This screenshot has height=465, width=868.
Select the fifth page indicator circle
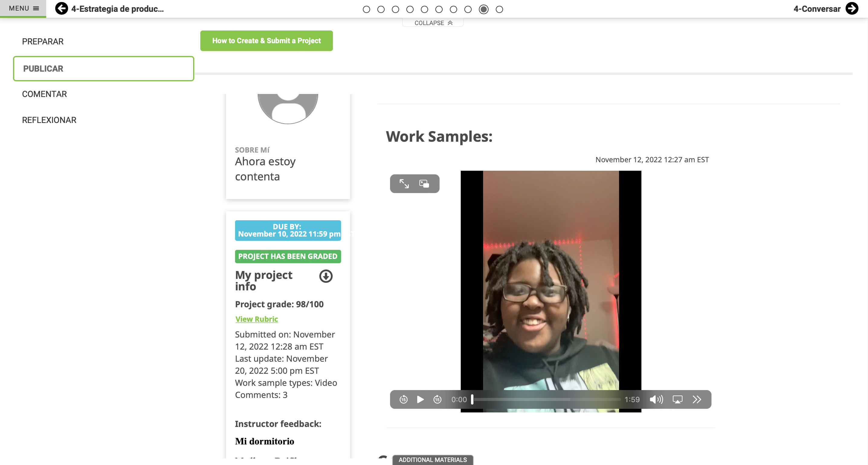[424, 9]
